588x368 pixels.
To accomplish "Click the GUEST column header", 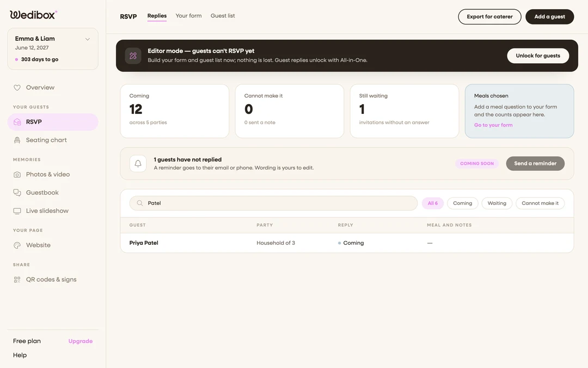I will [137, 225].
